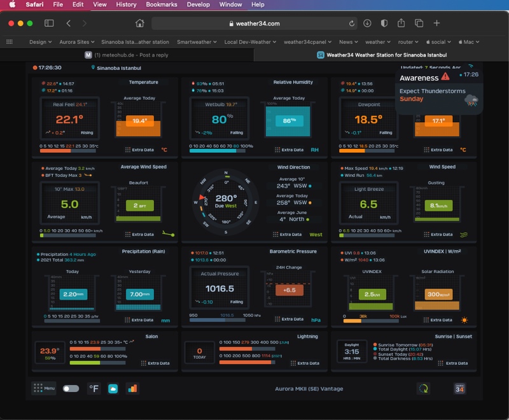Click the pressure scale bar showing 1016.5
Image resolution: width=509 pixels, height=420 pixels.
[218, 320]
